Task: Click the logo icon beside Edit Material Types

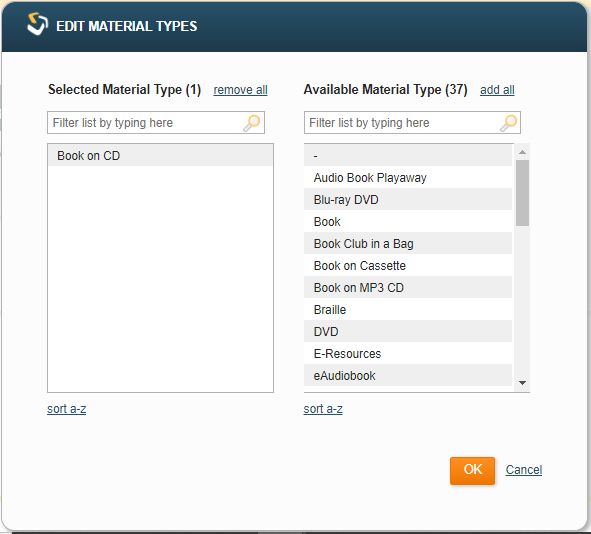Action: click(x=37, y=24)
